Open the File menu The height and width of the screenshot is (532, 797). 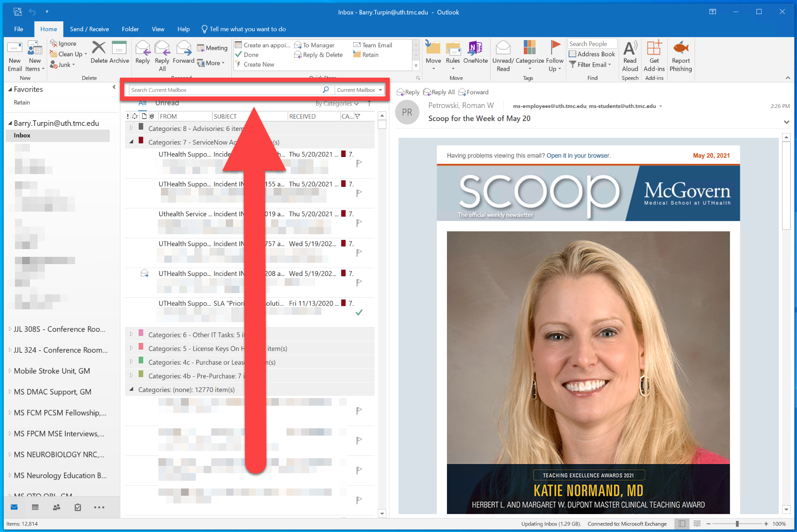[18, 29]
